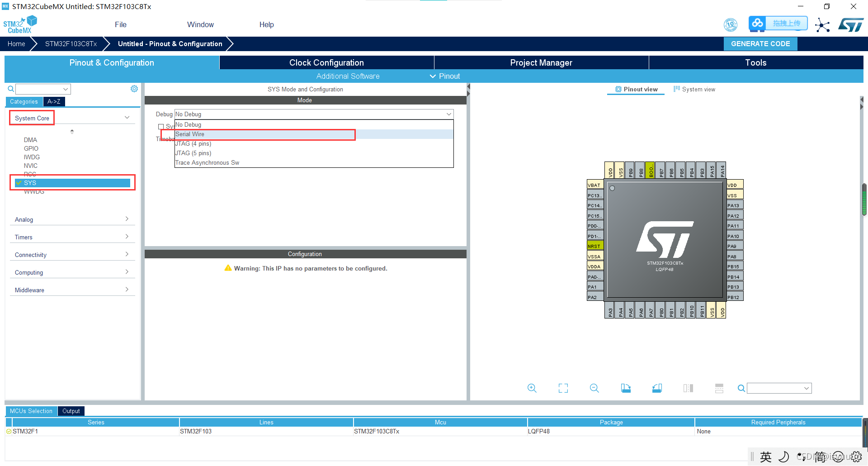Select the NRST pin on the chip
The height and width of the screenshot is (466, 868).
click(x=595, y=246)
